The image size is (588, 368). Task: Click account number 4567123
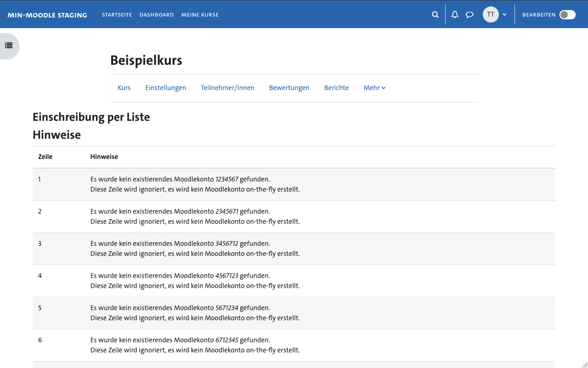pyautogui.click(x=227, y=276)
